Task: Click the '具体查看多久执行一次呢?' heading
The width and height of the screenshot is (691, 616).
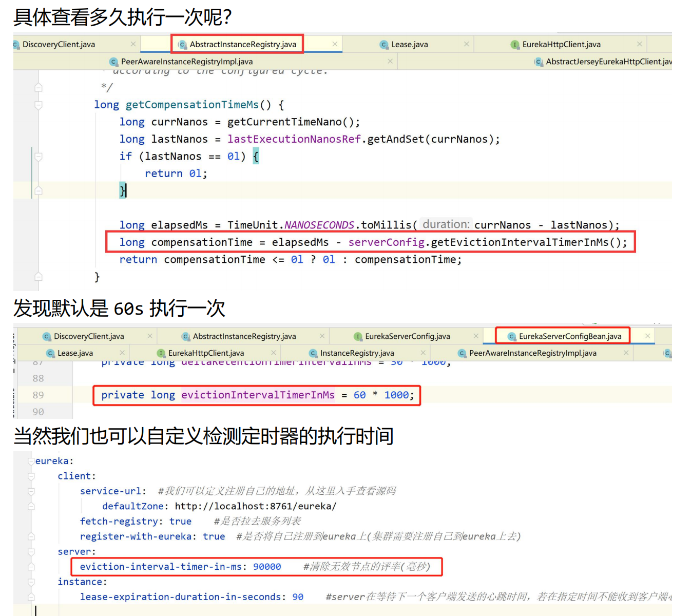Action: coord(123,17)
